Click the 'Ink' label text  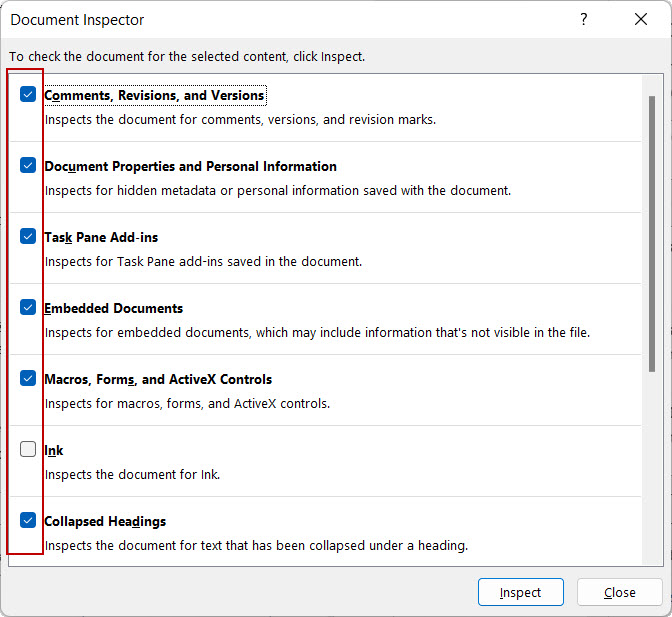54,451
